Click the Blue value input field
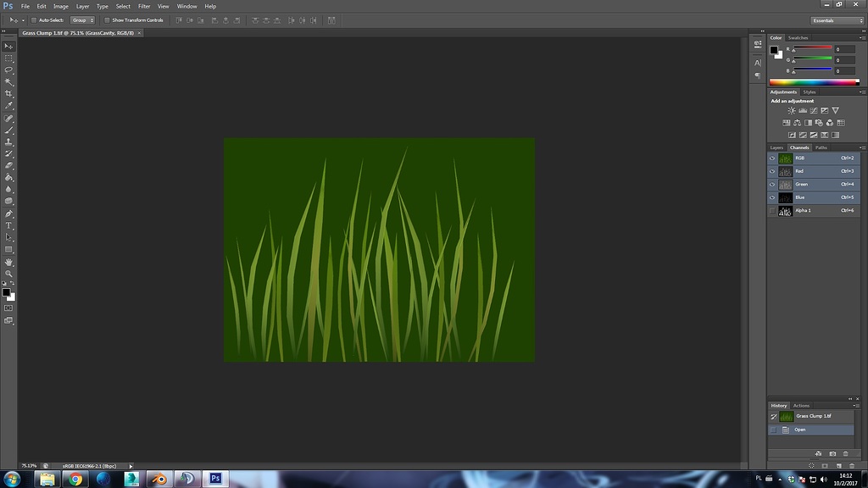Viewport: 868px width, 488px height. click(x=845, y=71)
